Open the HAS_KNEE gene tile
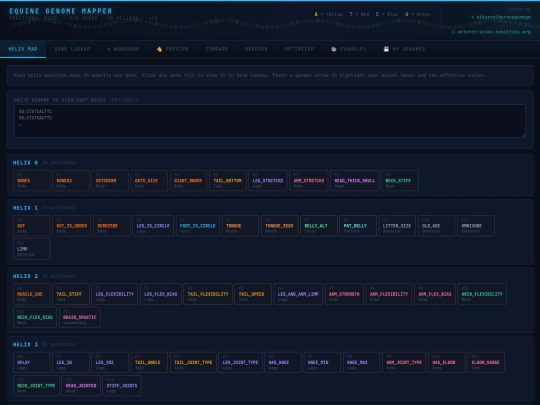 click(283, 362)
